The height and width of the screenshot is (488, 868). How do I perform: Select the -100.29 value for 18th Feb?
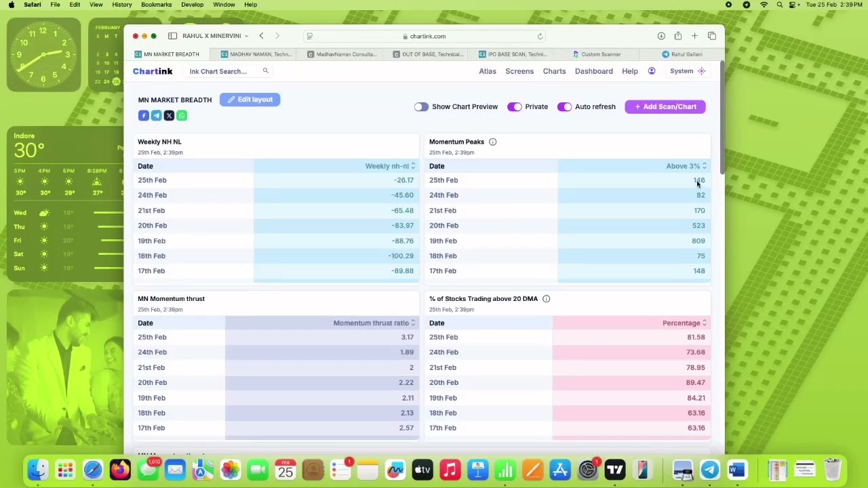pos(401,256)
